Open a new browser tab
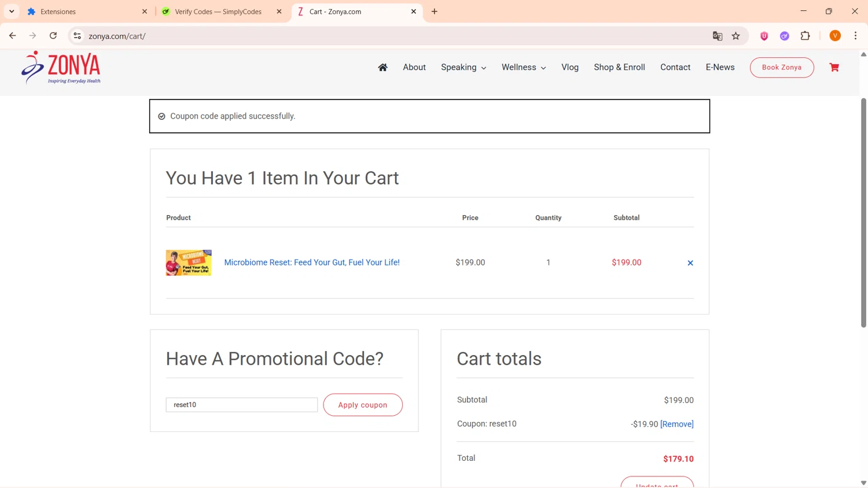This screenshot has height=488, width=868. (x=435, y=12)
